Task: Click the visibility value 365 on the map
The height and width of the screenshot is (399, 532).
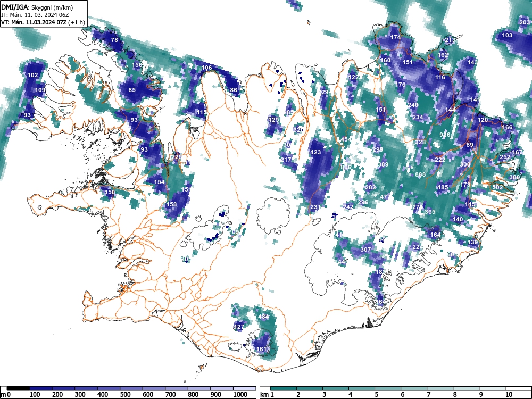Action: pos(430,212)
